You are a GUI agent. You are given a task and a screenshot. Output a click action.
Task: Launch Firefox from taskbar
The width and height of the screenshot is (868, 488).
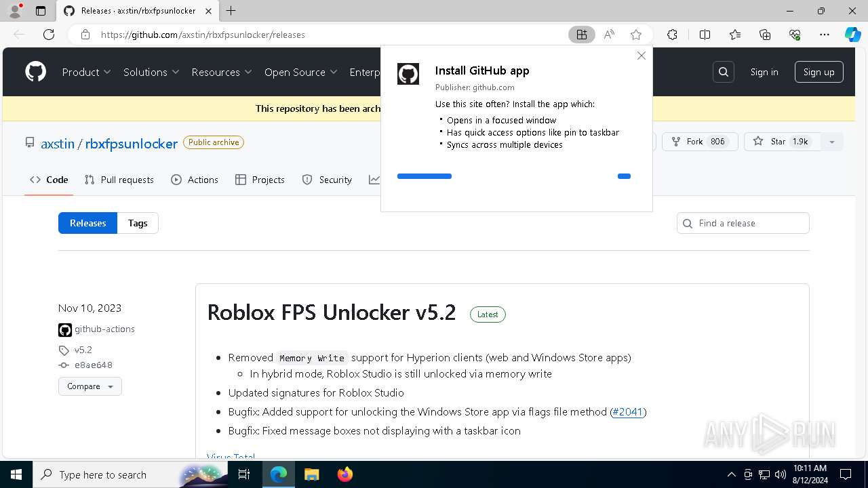[x=344, y=474]
